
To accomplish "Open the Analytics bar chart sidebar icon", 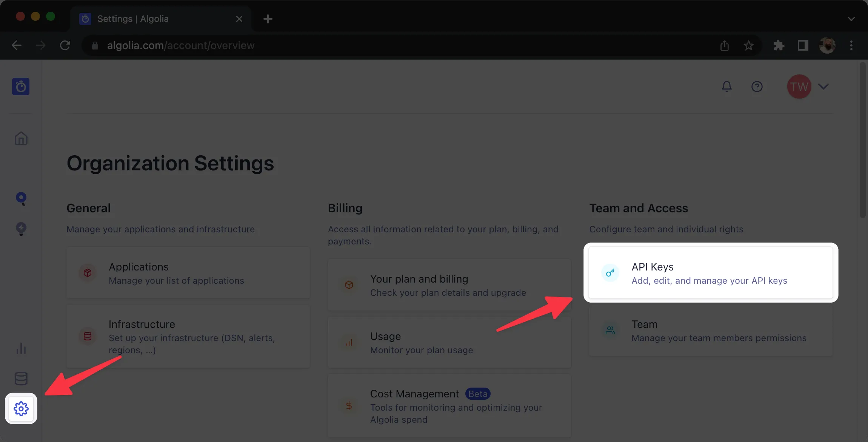I will point(21,348).
